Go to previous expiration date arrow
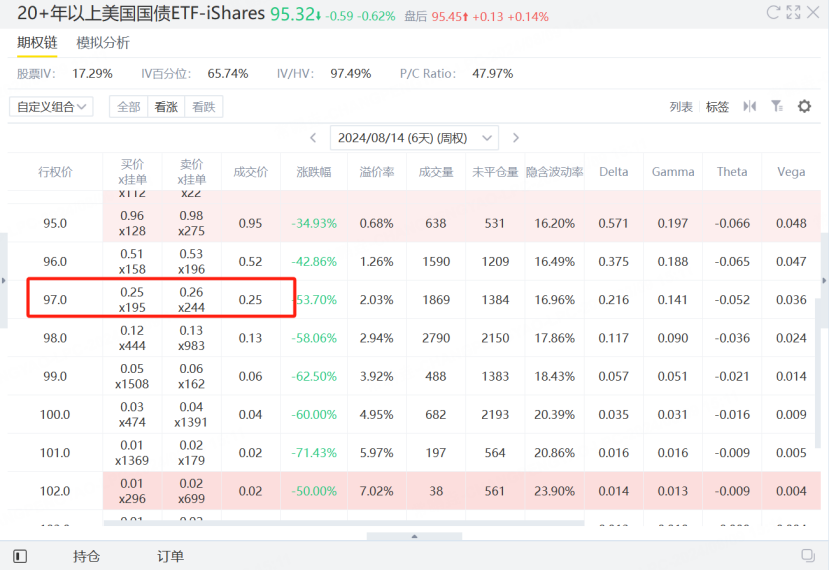 pos(313,138)
